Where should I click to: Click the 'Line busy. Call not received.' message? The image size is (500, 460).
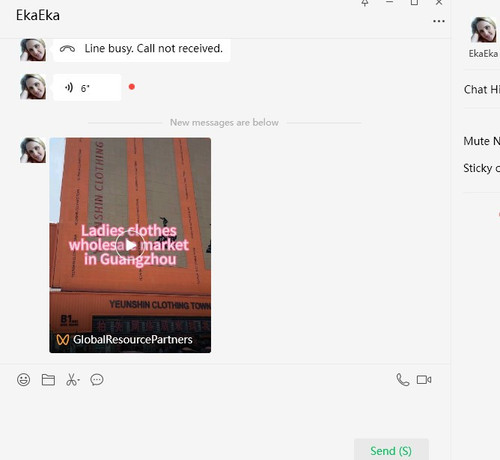141,49
